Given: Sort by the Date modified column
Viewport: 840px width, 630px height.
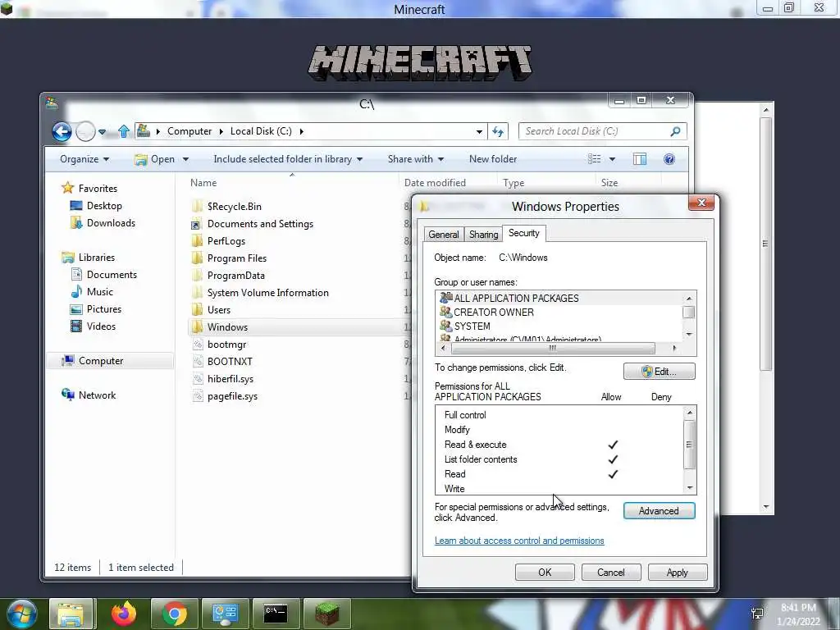Looking at the screenshot, I should tap(435, 183).
